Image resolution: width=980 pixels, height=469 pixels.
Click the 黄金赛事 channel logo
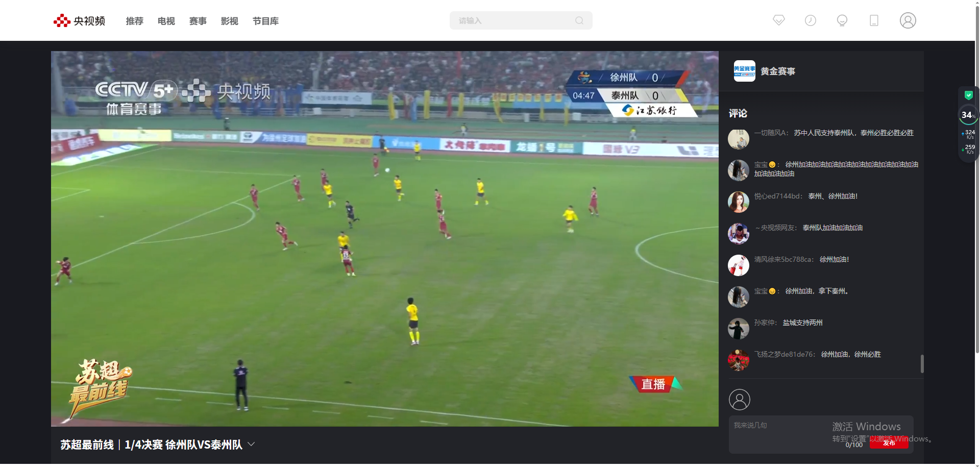pyautogui.click(x=744, y=71)
